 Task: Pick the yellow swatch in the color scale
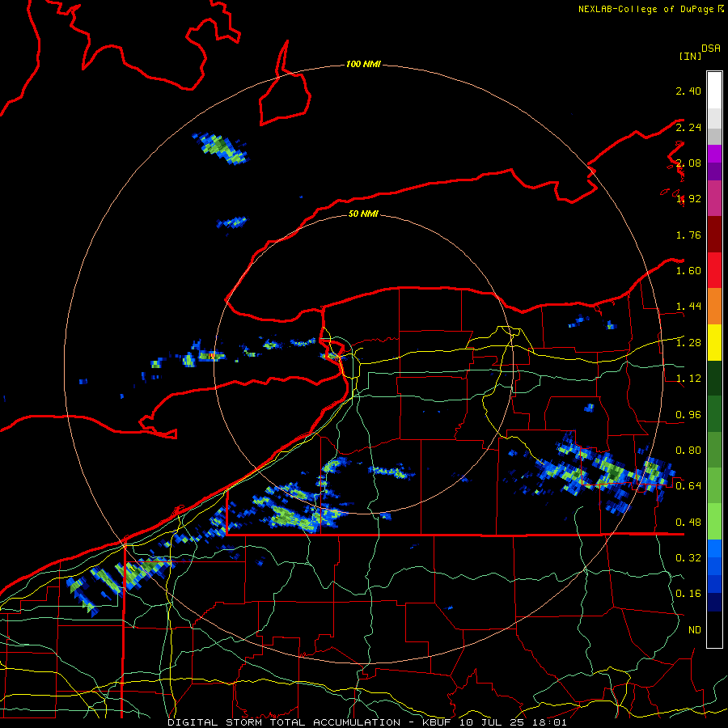click(x=714, y=343)
